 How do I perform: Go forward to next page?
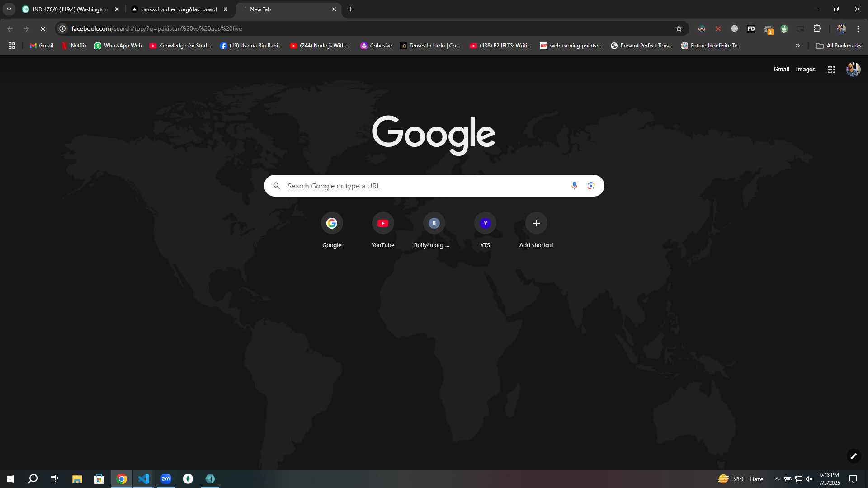click(x=26, y=28)
